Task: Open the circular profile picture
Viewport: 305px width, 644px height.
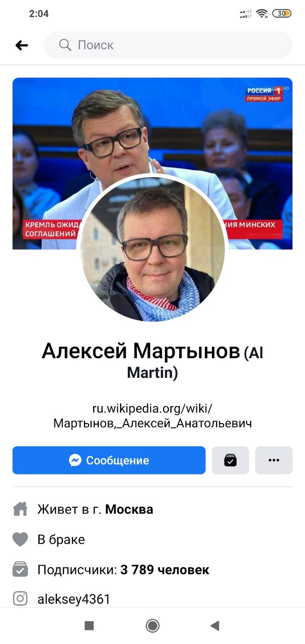Action: (x=152, y=248)
